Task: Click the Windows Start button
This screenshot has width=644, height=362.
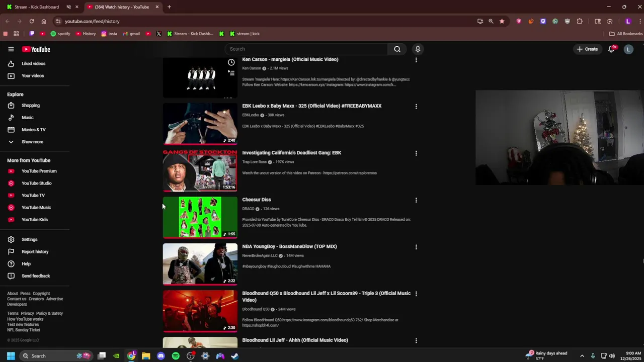Action: (x=11, y=356)
